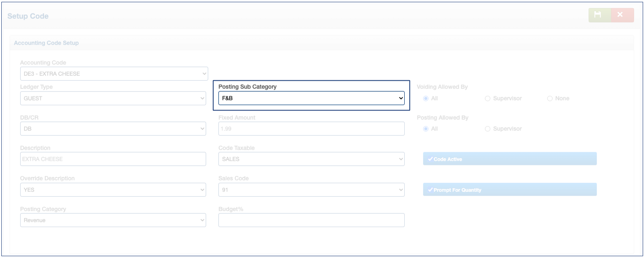Open the Override Description dropdown
The width and height of the screenshot is (644, 258).
point(113,190)
